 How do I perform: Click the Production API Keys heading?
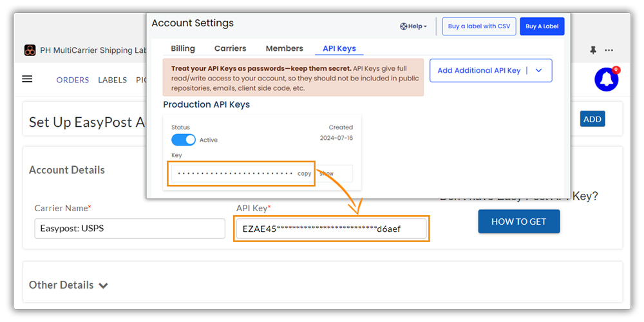click(207, 105)
